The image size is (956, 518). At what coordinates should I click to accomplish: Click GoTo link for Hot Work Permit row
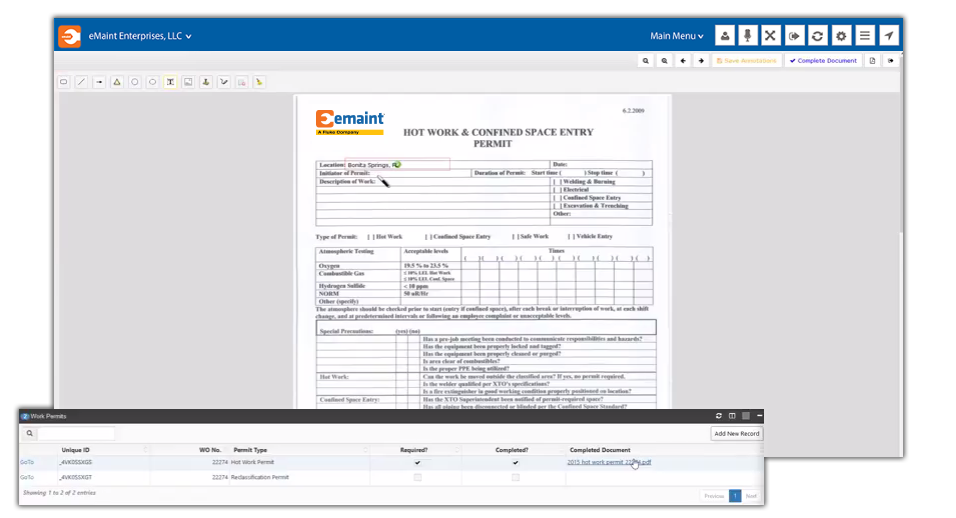[27, 462]
